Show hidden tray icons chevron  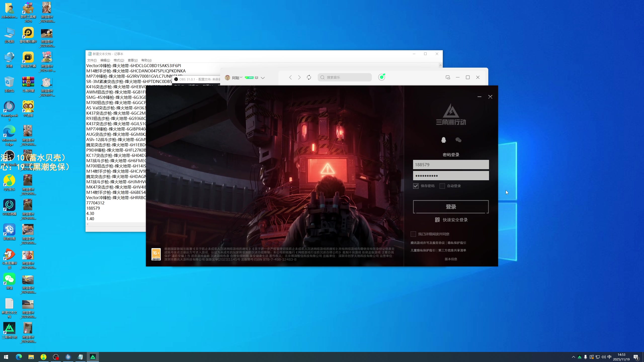click(573, 357)
